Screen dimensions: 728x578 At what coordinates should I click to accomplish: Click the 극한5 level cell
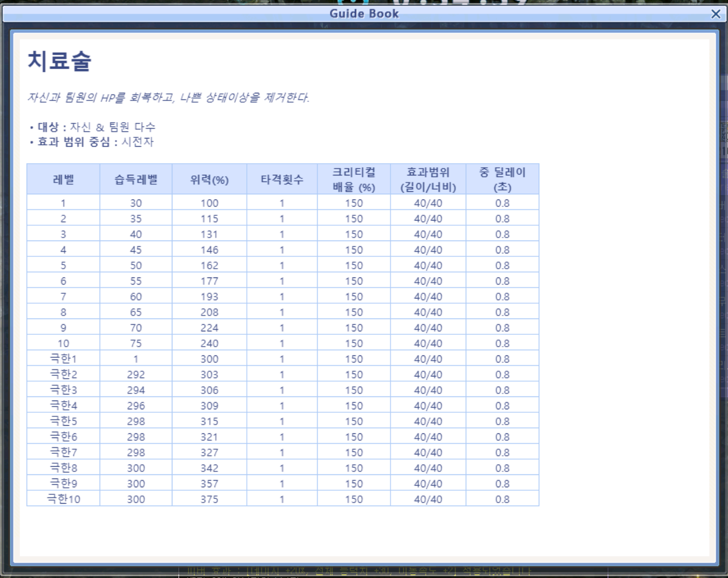(x=63, y=421)
